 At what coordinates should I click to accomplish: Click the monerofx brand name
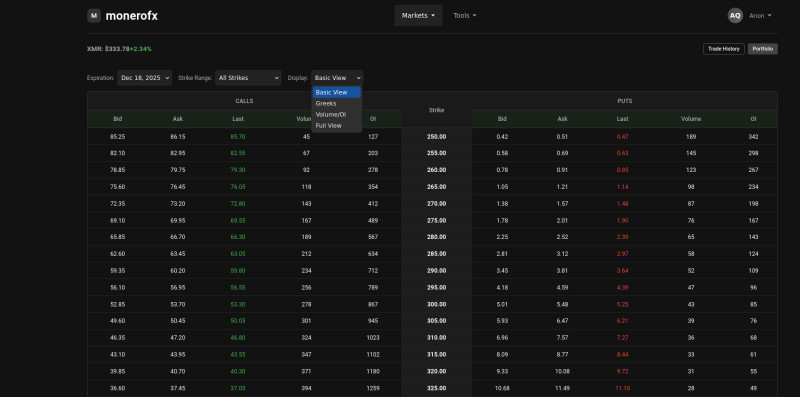(x=132, y=16)
